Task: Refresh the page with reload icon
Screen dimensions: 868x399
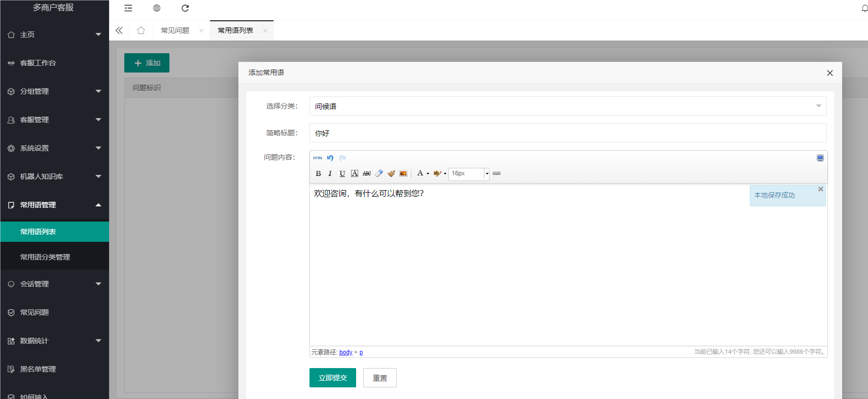Action: pos(185,8)
